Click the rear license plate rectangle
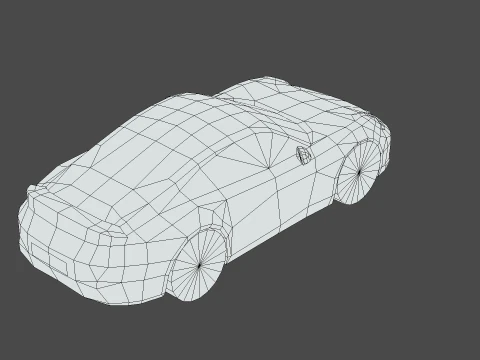Image resolution: width=480 pixels, height=360 pixels. pos(50,259)
